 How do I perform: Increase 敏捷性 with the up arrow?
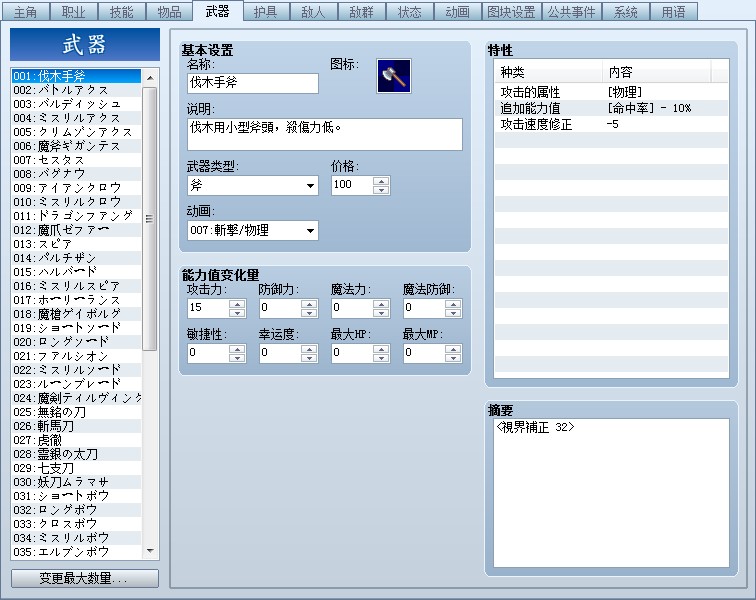pyautogui.click(x=237, y=349)
